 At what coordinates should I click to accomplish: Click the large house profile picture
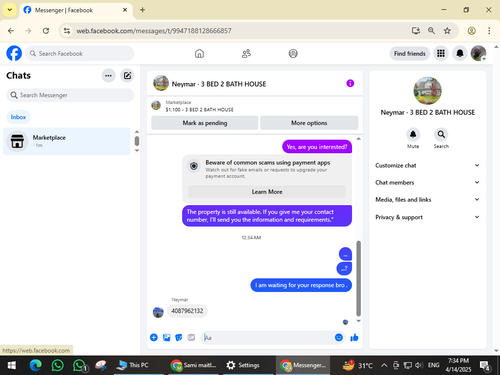(x=427, y=90)
